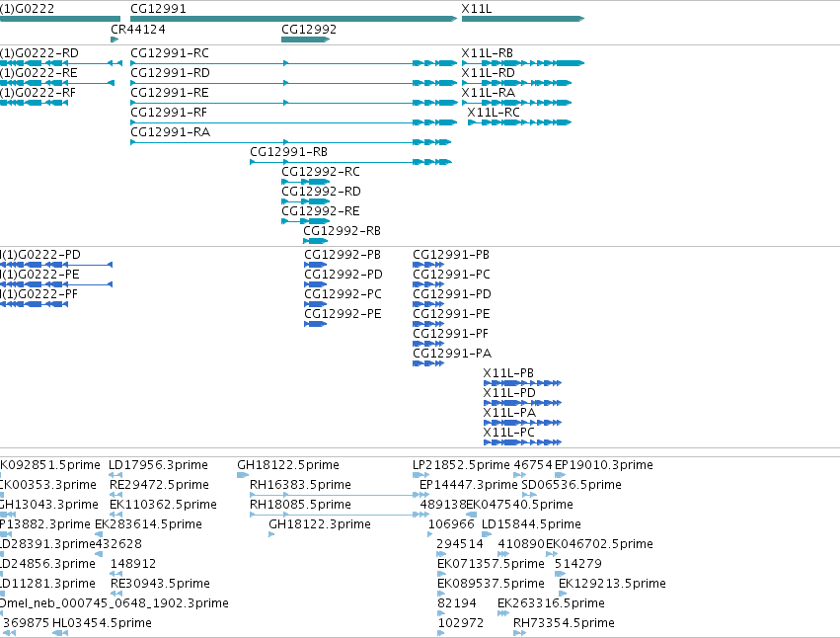Select the X11L gene label
This screenshot has width=840, height=638.
click(x=476, y=9)
